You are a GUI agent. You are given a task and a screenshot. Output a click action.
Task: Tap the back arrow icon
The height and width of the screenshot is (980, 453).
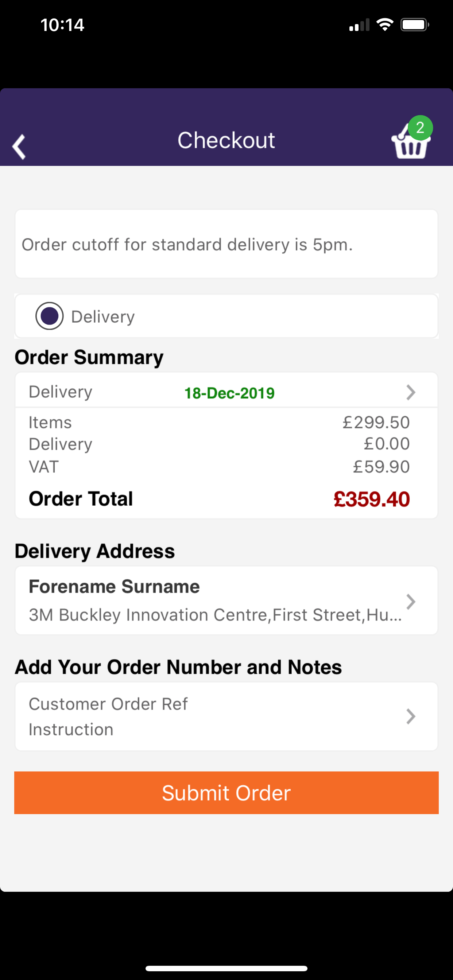(19, 147)
